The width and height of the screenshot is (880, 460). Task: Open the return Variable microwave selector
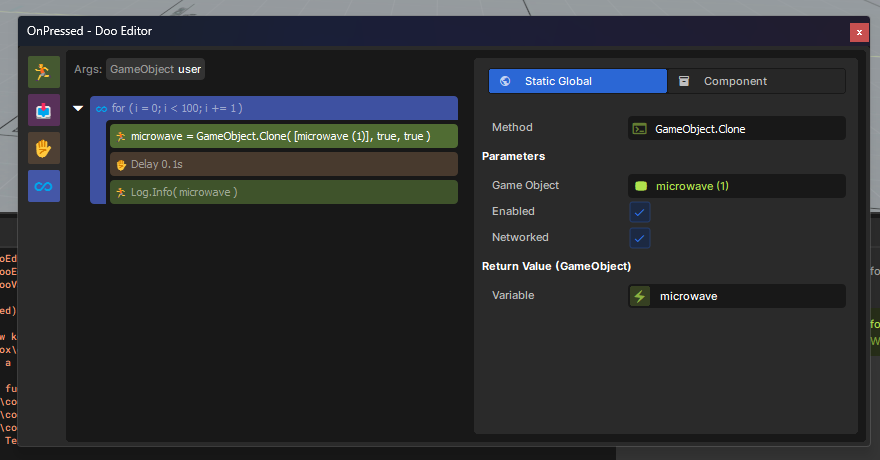(736, 296)
